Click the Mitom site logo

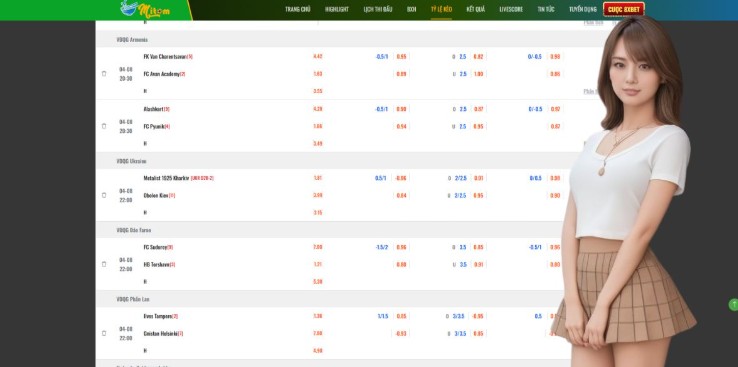pyautogui.click(x=145, y=9)
